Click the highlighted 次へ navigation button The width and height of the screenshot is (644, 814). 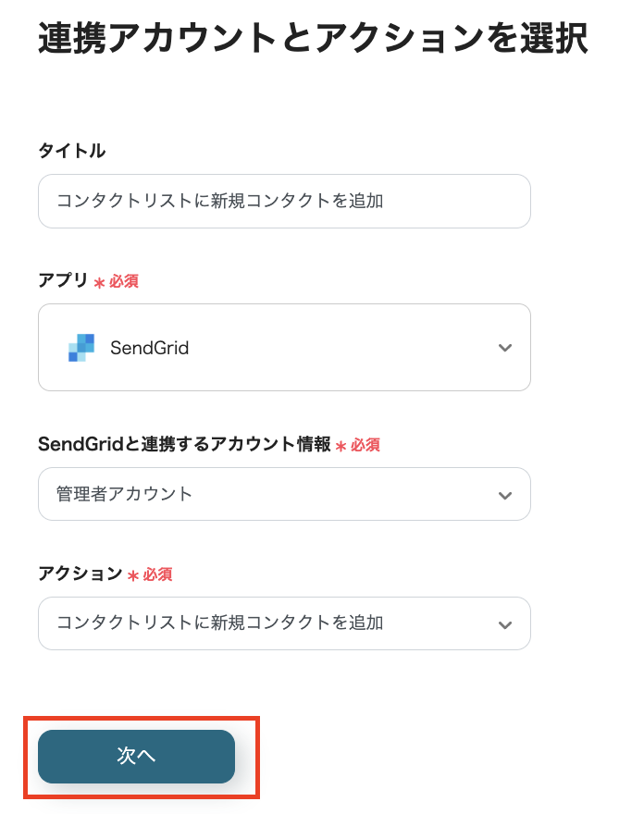(136, 757)
